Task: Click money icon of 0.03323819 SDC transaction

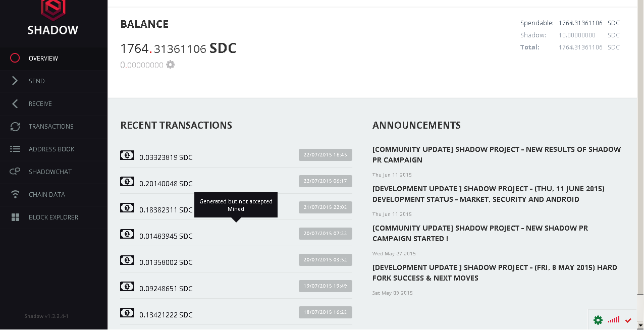Action: (x=127, y=155)
